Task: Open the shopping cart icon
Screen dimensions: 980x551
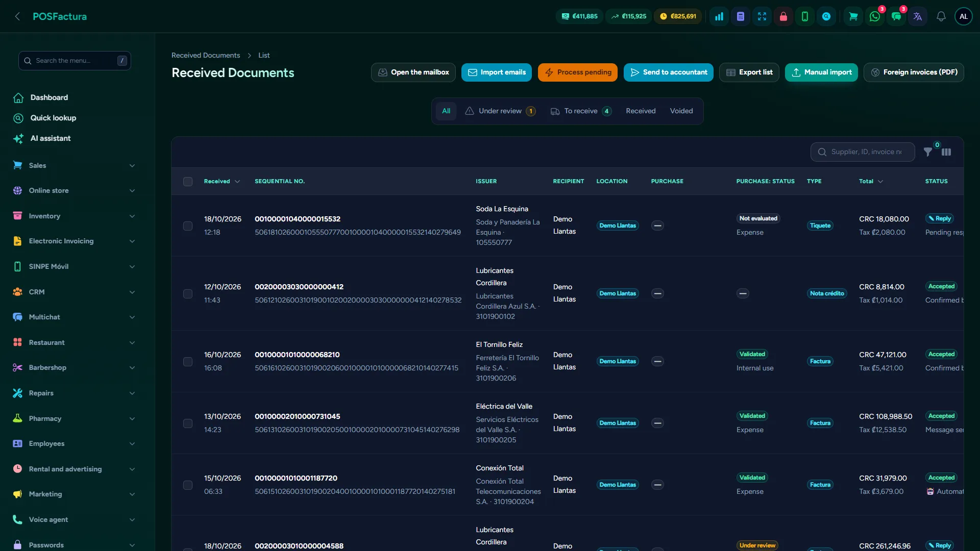Action: pos(853,16)
